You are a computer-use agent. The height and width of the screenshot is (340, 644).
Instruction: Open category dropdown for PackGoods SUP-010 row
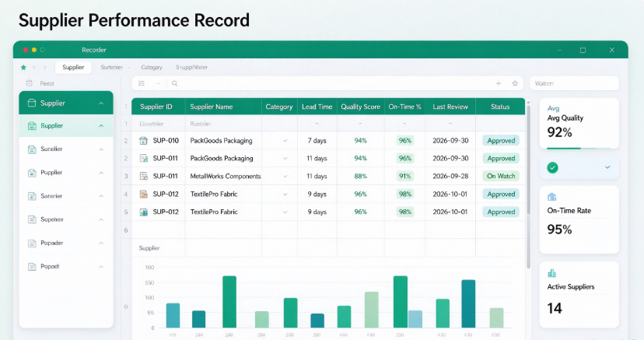click(x=285, y=141)
